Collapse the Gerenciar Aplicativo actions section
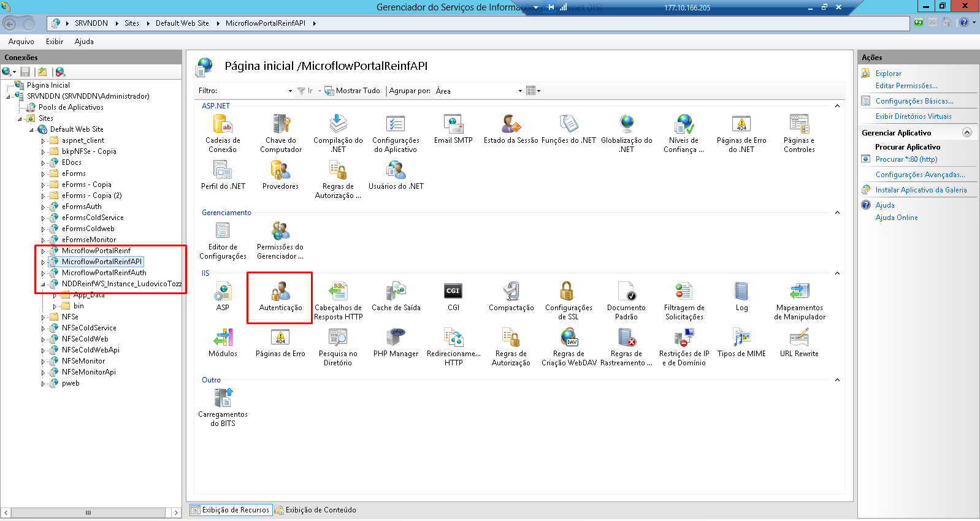980x521 pixels. 967,133
